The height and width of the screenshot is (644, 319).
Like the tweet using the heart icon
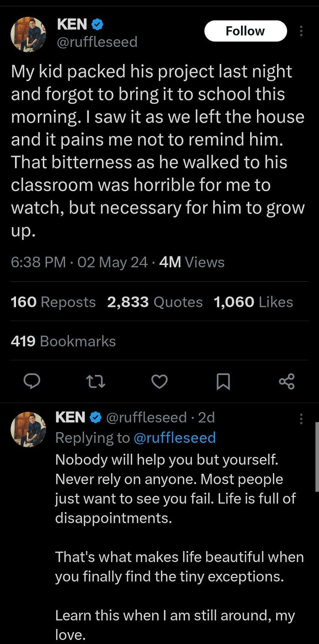tap(159, 381)
